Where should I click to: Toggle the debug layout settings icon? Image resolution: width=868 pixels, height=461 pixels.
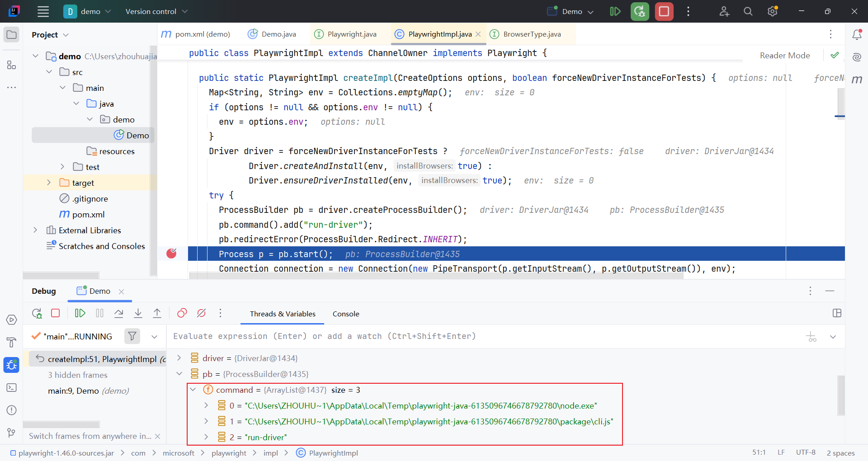coord(837,313)
